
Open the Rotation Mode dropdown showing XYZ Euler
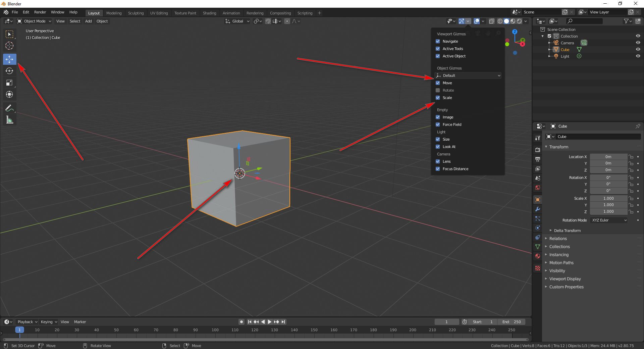[608, 220]
